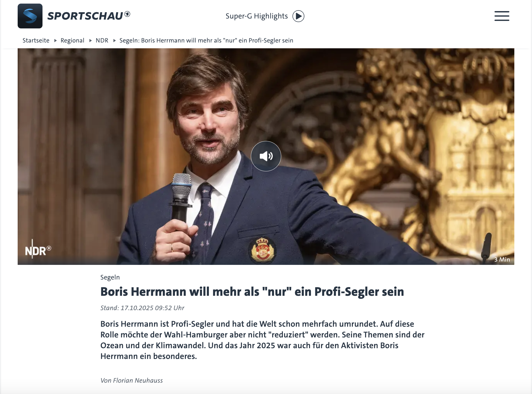
Task: Click the Super-G Highlights text link
Action: pos(257,16)
